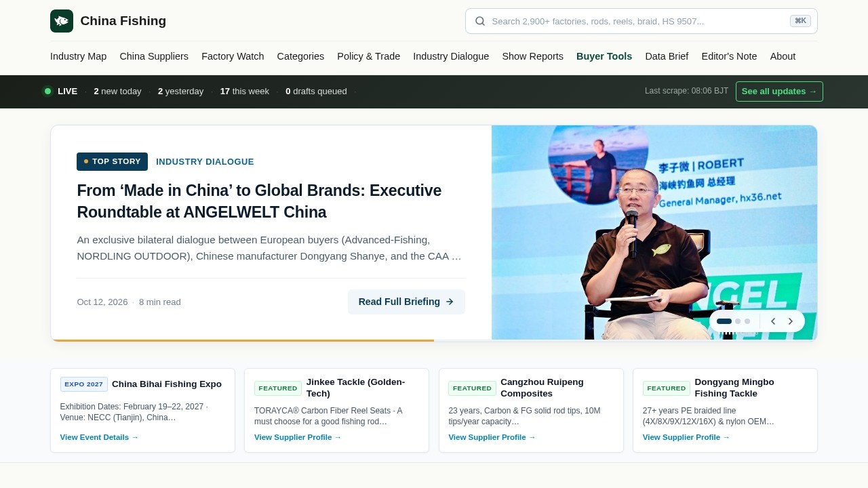Open Show Reports navigation item

pyautogui.click(x=532, y=56)
